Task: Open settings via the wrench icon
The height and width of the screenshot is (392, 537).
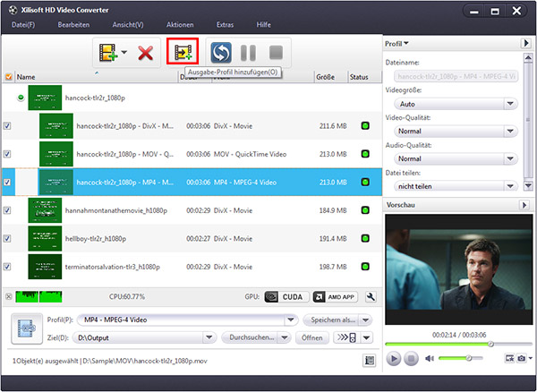Action: (x=371, y=297)
